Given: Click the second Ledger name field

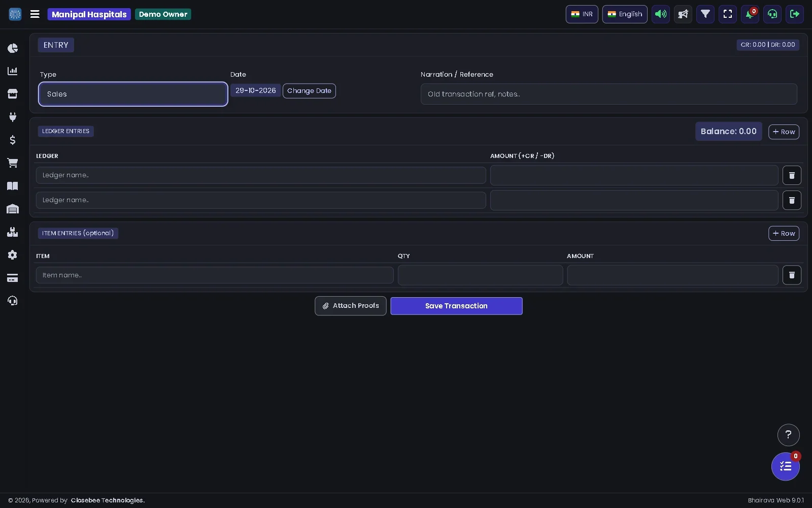Looking at the screenshot, I should click(261, 200).
